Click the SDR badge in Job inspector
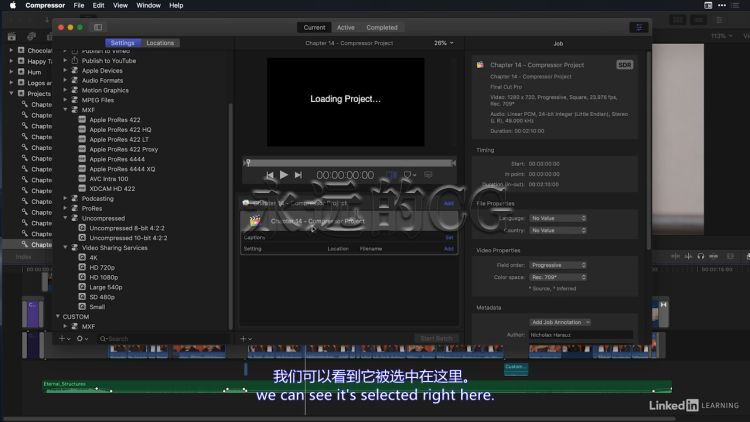The width and height of the screenshot is (750, 422). click(x=625, y=65)
